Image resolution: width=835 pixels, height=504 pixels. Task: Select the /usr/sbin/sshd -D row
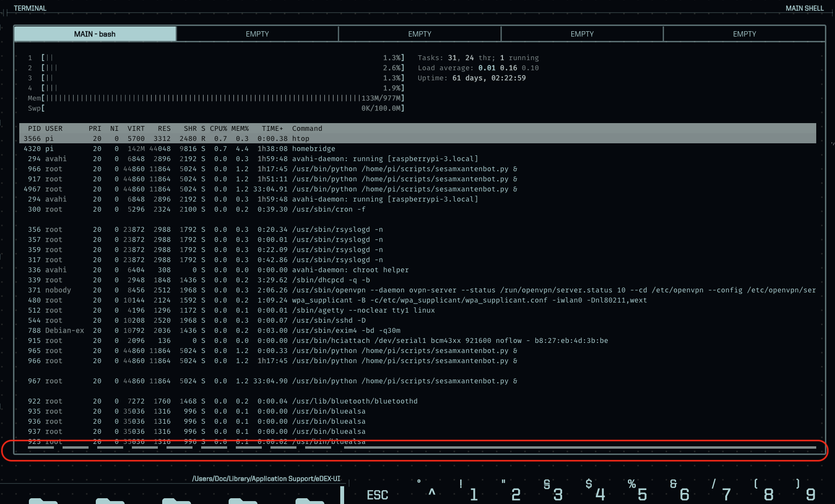tap(418, 320)
